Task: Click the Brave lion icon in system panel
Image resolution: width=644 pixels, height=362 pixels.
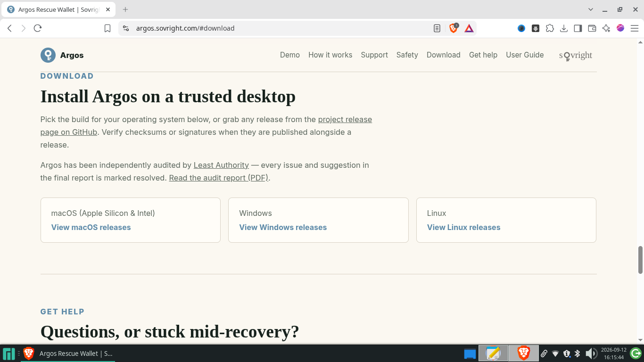Action: tap(523, 354)
